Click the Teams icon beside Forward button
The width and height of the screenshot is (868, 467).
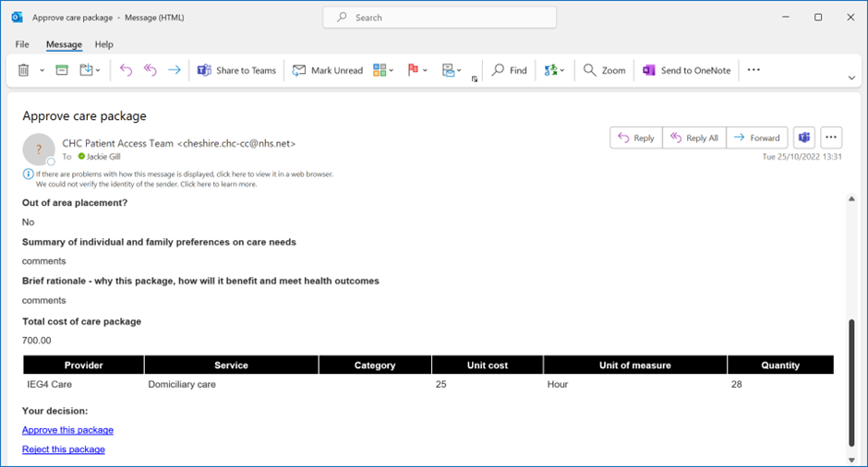pos(804,138)
